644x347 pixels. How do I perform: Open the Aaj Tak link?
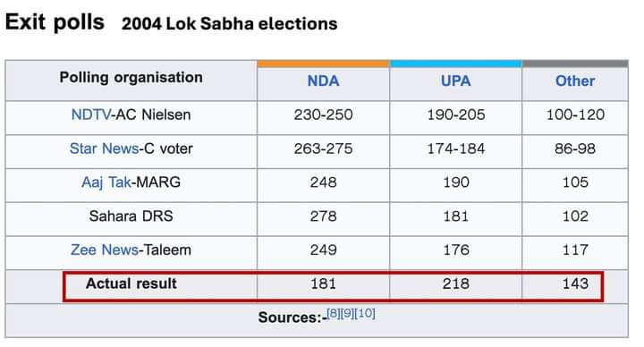coord(106,182)
